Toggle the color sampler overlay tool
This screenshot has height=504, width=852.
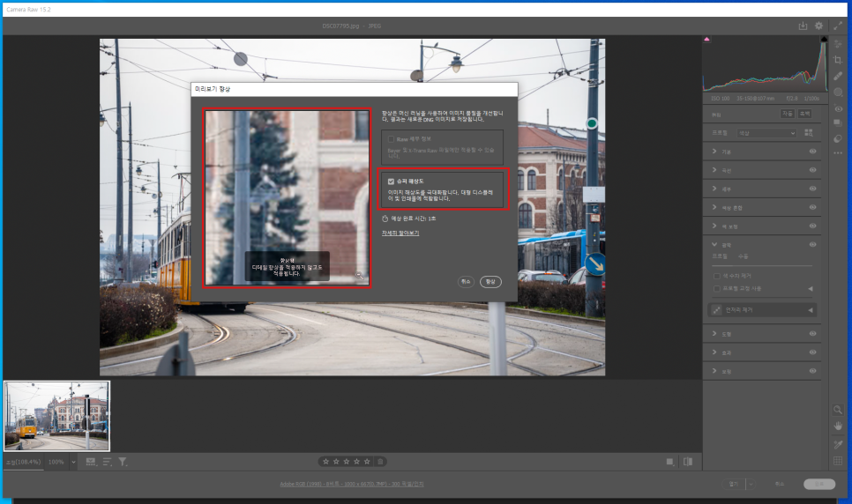click(838, 444)
